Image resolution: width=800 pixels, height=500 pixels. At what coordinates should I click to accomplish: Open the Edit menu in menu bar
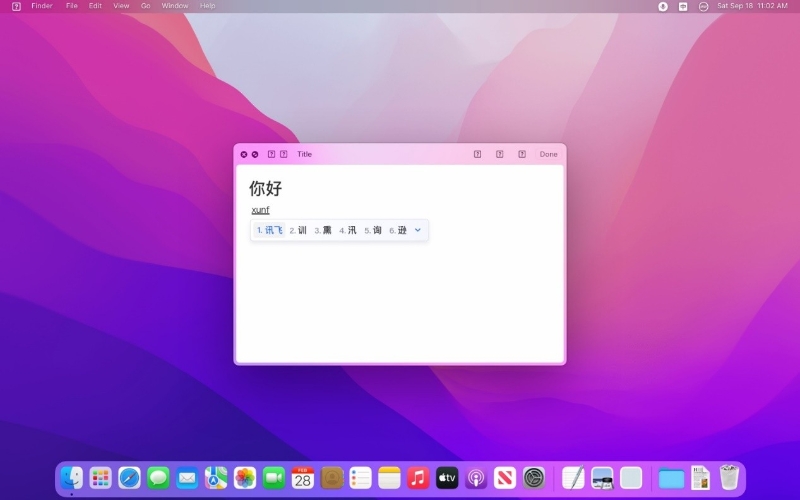pos(95,6)
